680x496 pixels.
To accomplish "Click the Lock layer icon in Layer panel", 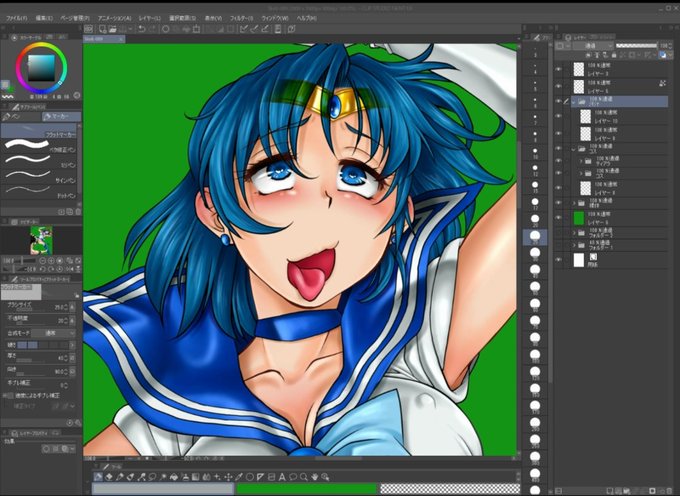I will coord(614,55).
